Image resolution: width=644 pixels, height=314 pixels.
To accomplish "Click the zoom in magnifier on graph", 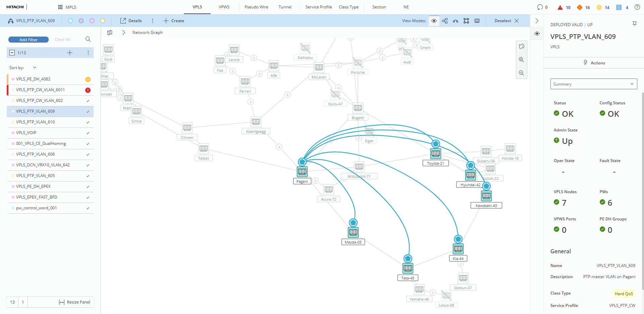I will pyautogui.click(x=521, y=60).
